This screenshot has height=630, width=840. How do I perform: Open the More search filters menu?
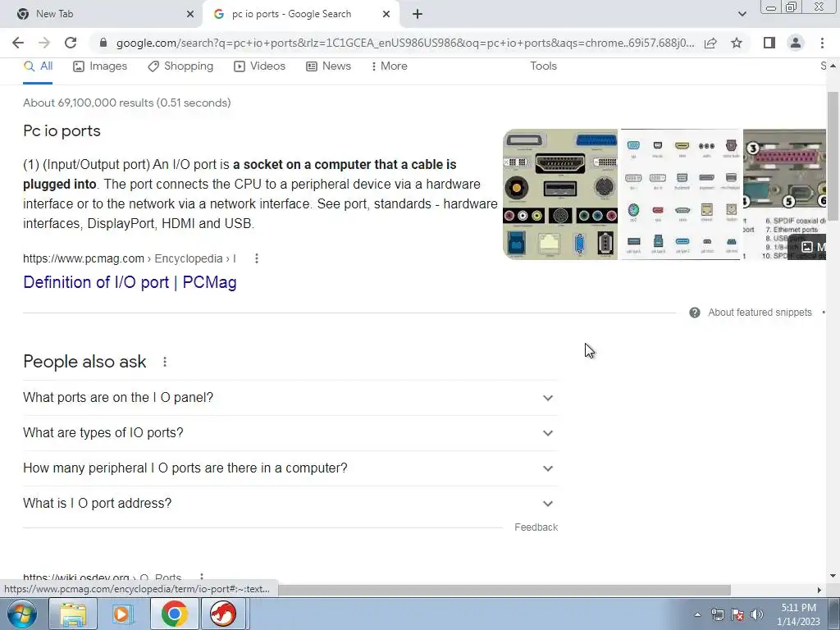tap(390, 66)
